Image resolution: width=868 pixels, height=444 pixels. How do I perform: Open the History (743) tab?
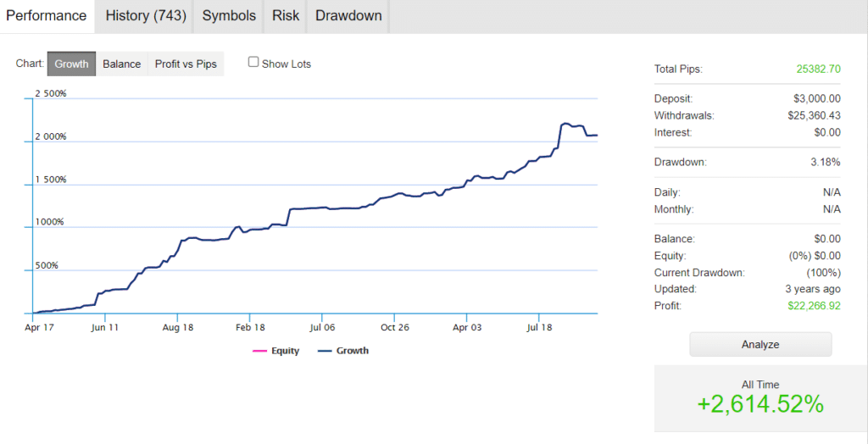coord(145,16)
